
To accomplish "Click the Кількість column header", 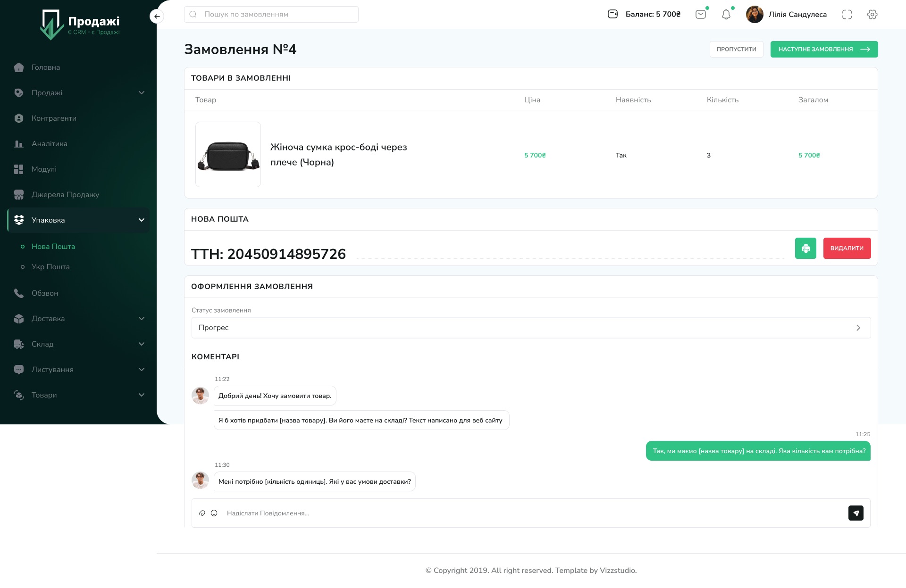I will click(722, 100).
